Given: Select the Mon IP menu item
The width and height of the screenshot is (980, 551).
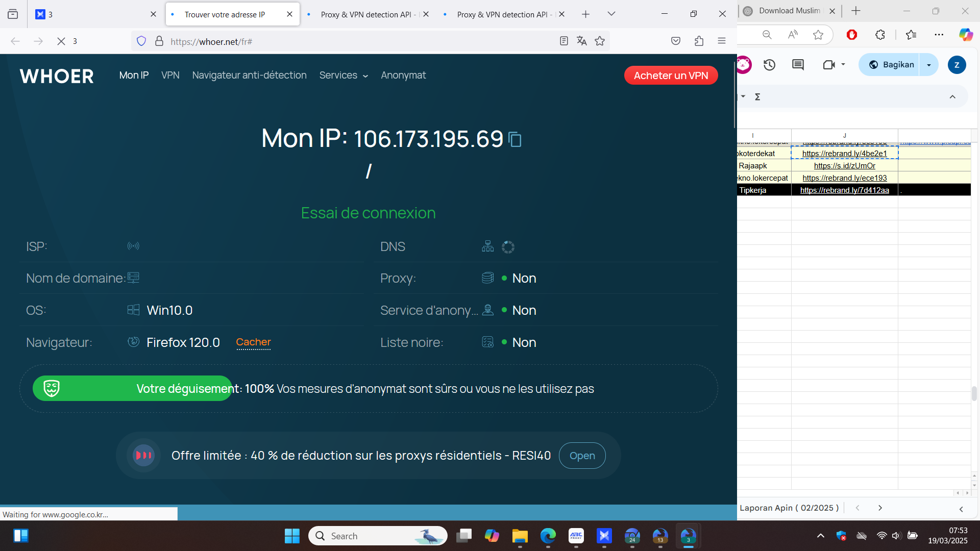Looking at the screenshot, I should point(134,76).
